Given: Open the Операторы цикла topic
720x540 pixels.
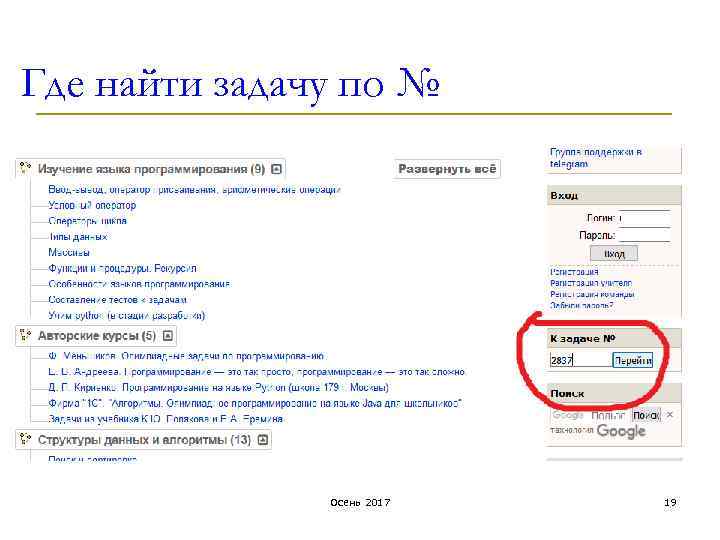Looking at the screenshot, I should point(87,221).
